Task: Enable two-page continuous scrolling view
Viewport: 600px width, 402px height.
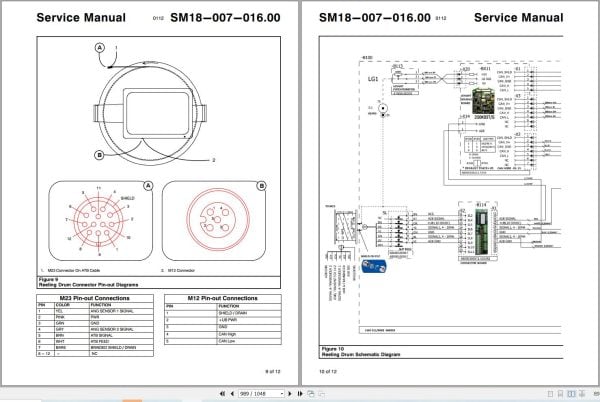Action: click(582, 394)
